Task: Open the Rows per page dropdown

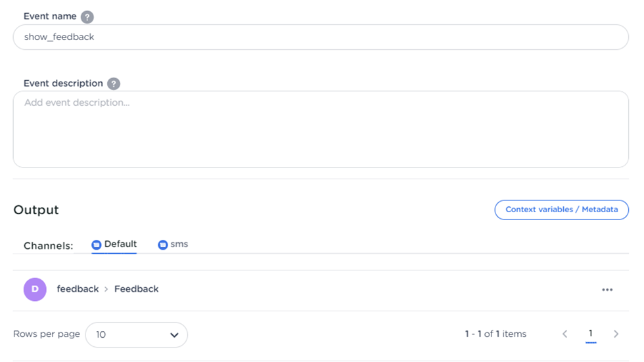Action: click(x=137, y=335)
